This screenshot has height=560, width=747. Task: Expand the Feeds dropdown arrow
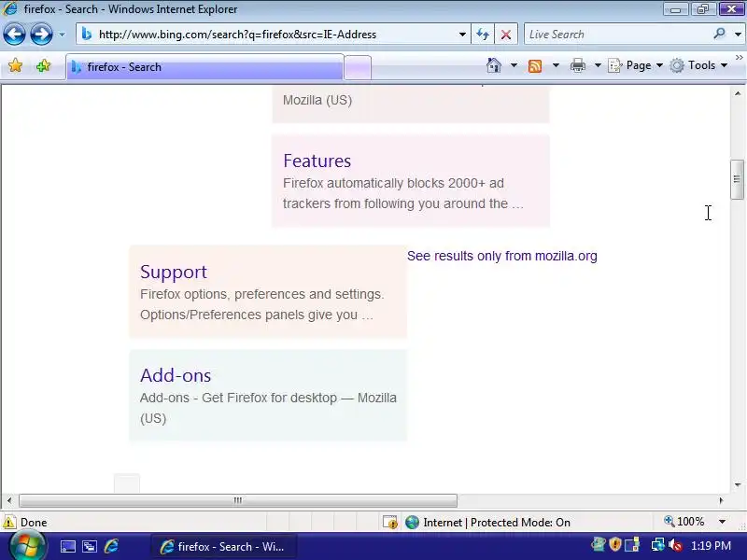point(556,65)
